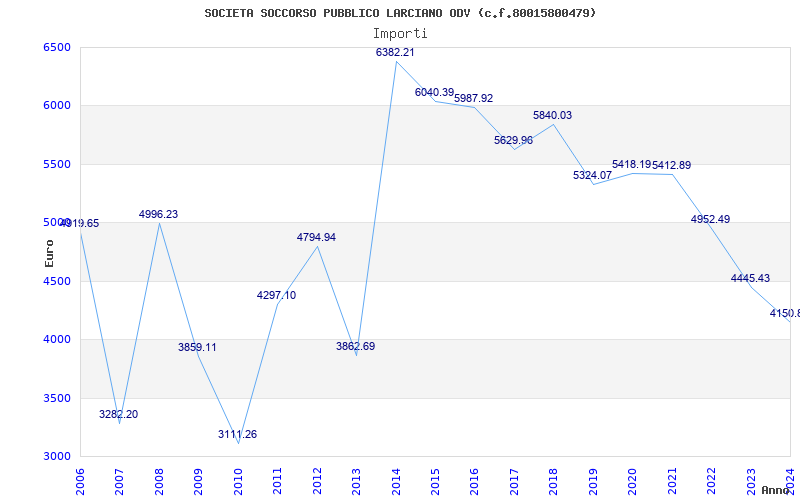Click the data label 4297.10
This screenshot has width=800, height=500.
(x=276, y=295)
